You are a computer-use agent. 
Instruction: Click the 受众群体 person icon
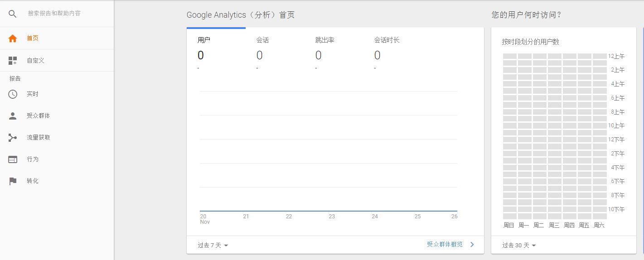[13, 116]
